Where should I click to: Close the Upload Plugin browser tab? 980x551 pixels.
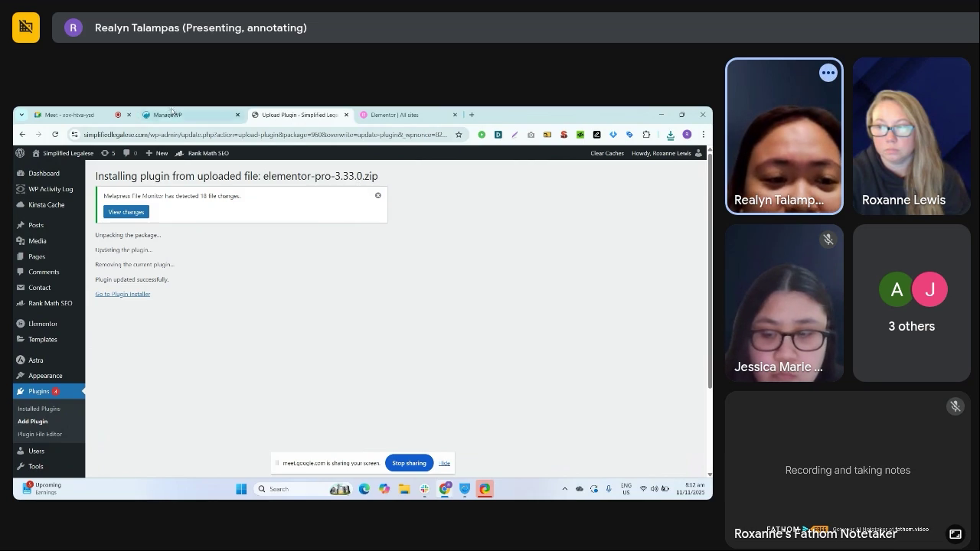point(346,115)
